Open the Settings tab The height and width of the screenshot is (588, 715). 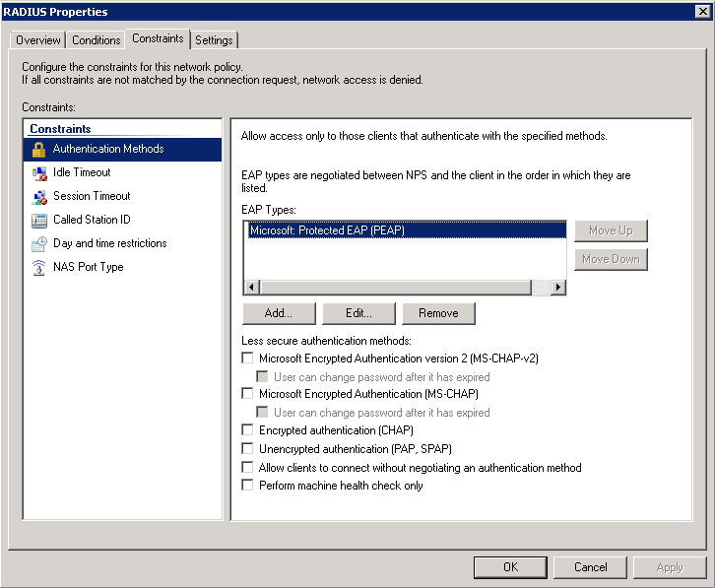point(214,40)
